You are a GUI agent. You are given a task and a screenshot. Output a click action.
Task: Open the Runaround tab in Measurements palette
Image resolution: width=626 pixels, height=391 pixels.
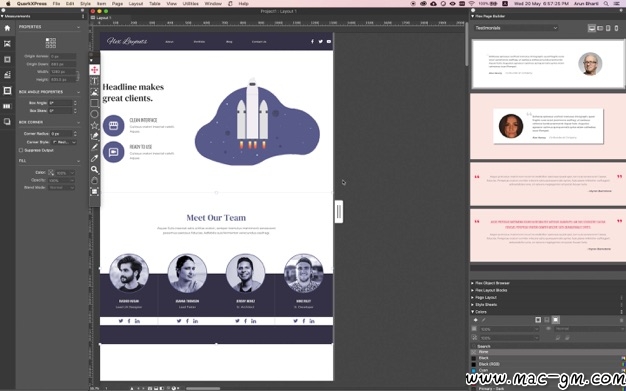click(7, 75)
